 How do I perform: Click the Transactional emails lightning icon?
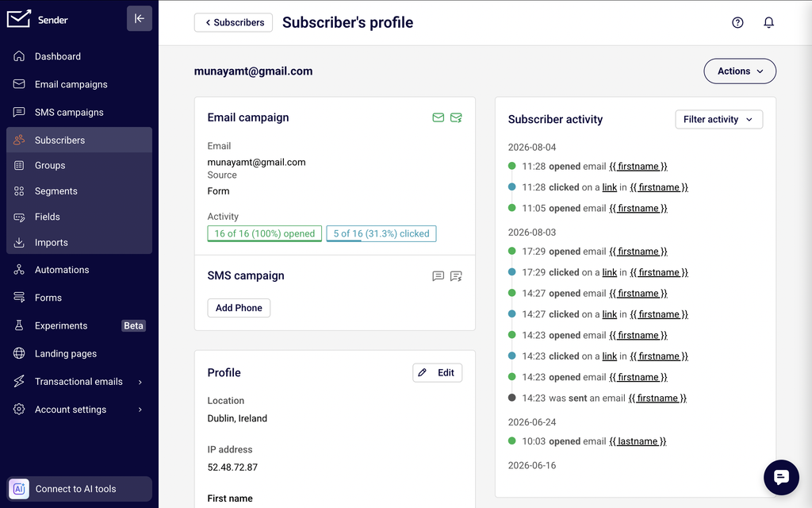[x=19, y=382]
